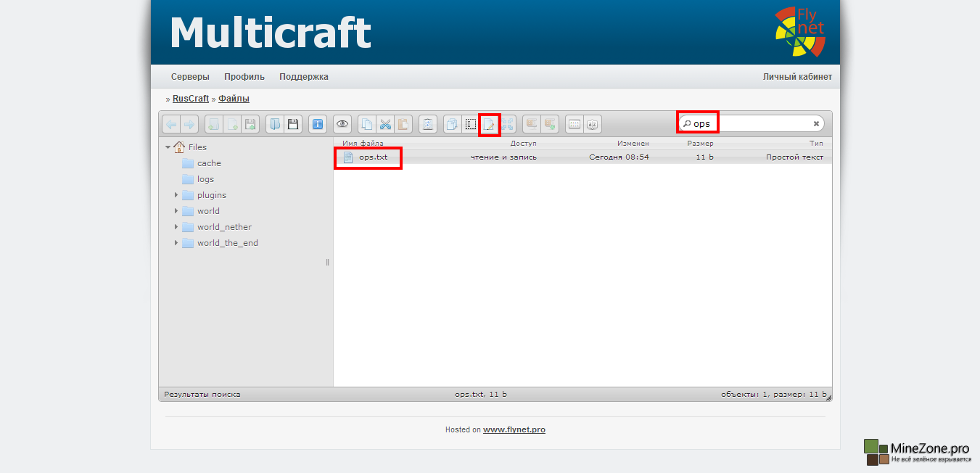Clear the search field with x button
980x473 pixels.
[816, 124]
